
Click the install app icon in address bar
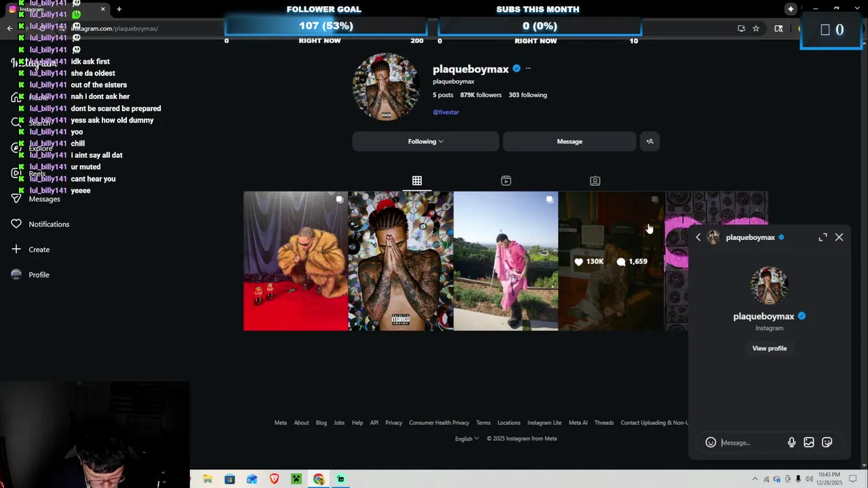click(741, 28)
